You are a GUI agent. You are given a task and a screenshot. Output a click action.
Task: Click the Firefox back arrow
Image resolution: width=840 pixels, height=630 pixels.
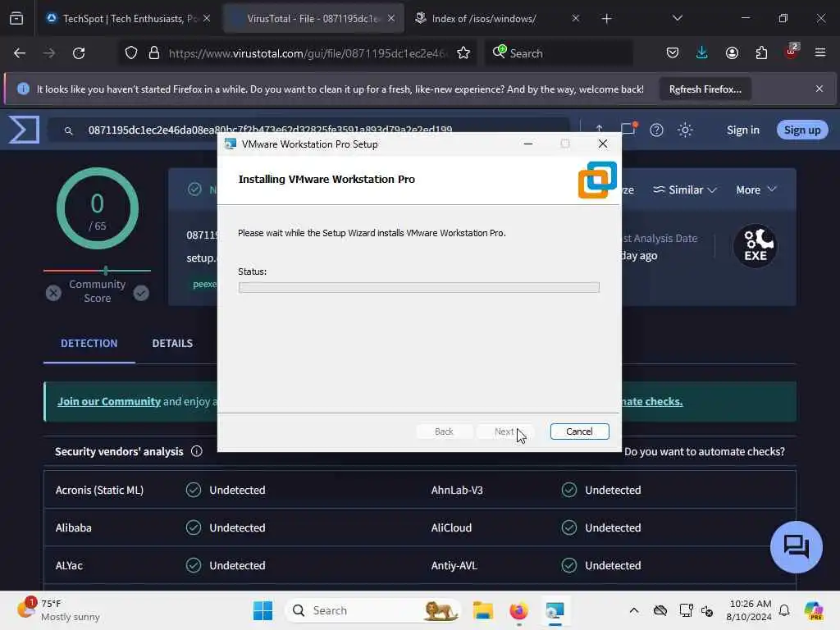pyautogui.click(x=20, y=53)
